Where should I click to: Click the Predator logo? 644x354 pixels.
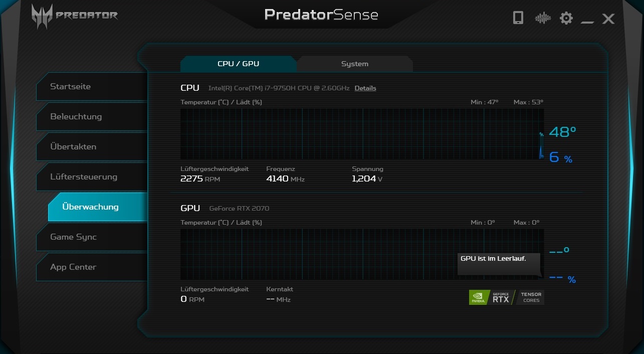pos(74,16)
